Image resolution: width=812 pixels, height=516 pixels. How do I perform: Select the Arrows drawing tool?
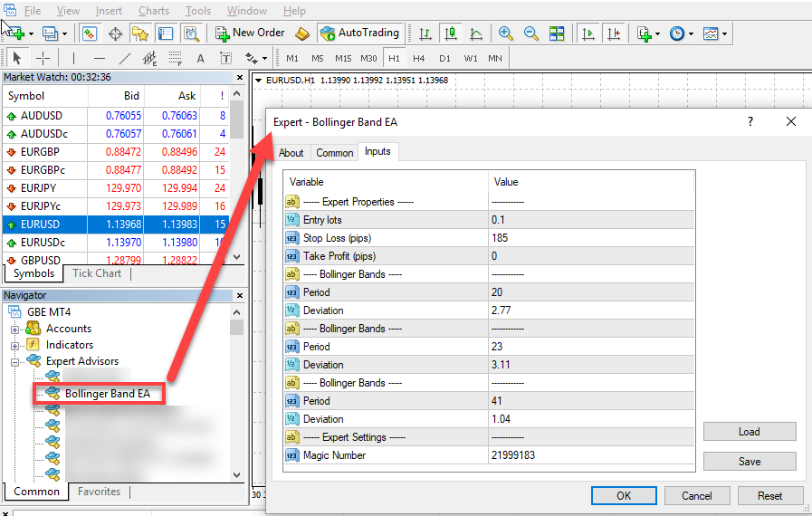click(x=251, y=58)
